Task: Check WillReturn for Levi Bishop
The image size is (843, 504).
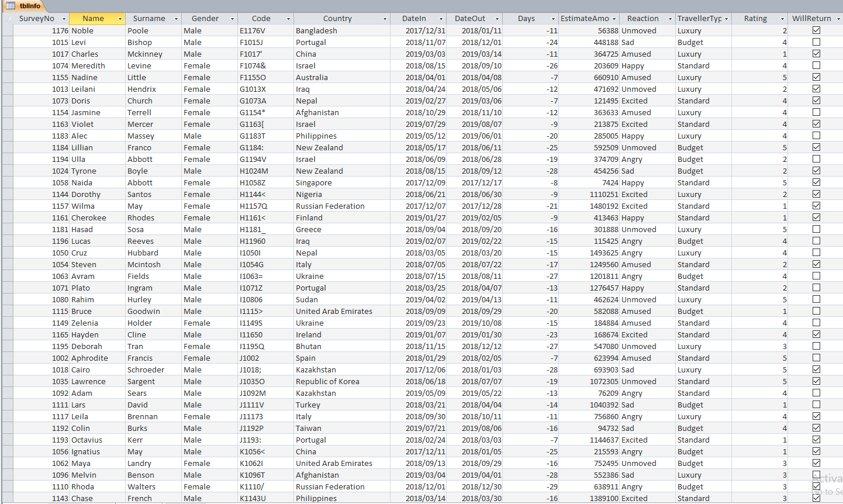Action: coord(816,42)
